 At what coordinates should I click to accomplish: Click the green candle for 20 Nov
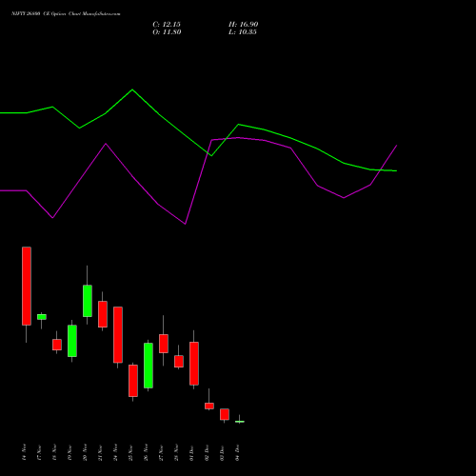(x=88, y=301)
